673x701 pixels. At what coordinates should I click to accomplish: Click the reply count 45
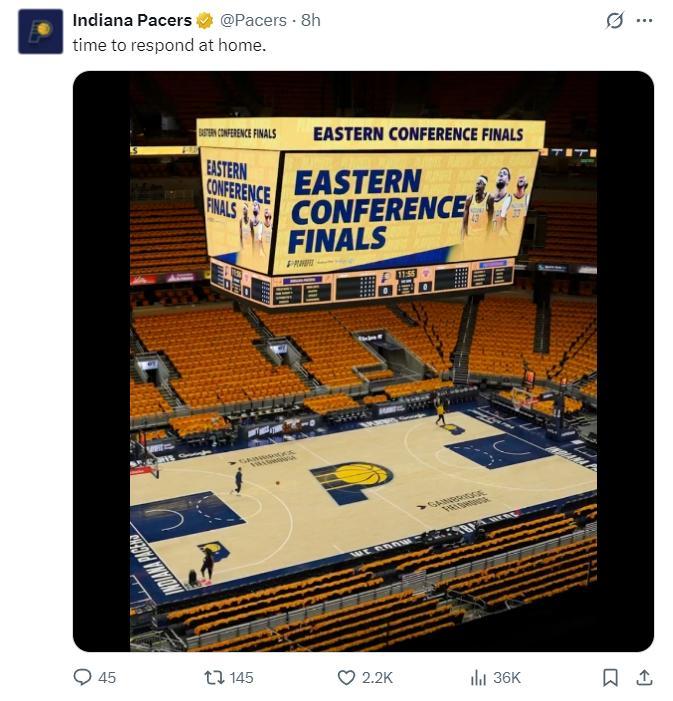107,677
